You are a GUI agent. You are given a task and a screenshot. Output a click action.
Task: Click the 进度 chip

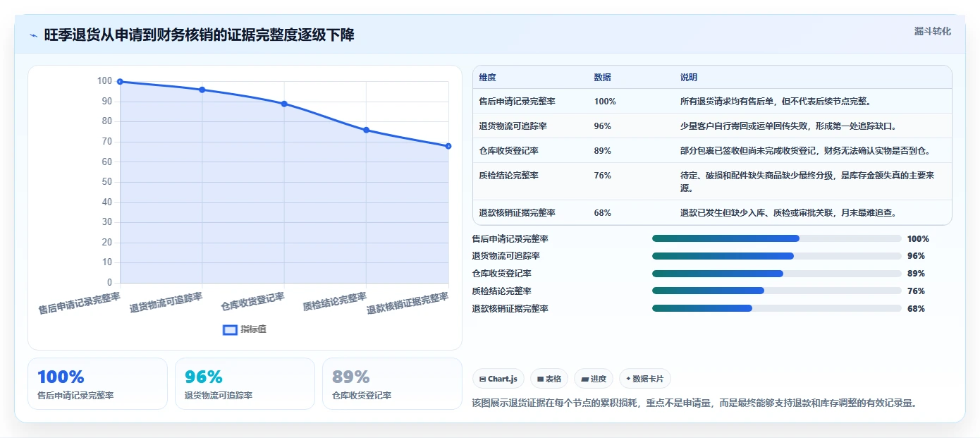point(594,379)
